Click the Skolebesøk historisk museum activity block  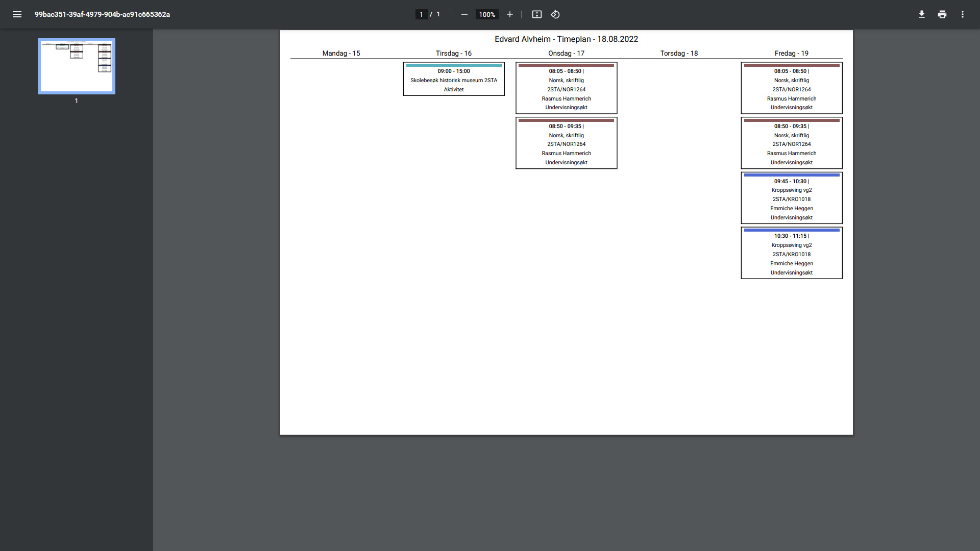pos(453,81)
